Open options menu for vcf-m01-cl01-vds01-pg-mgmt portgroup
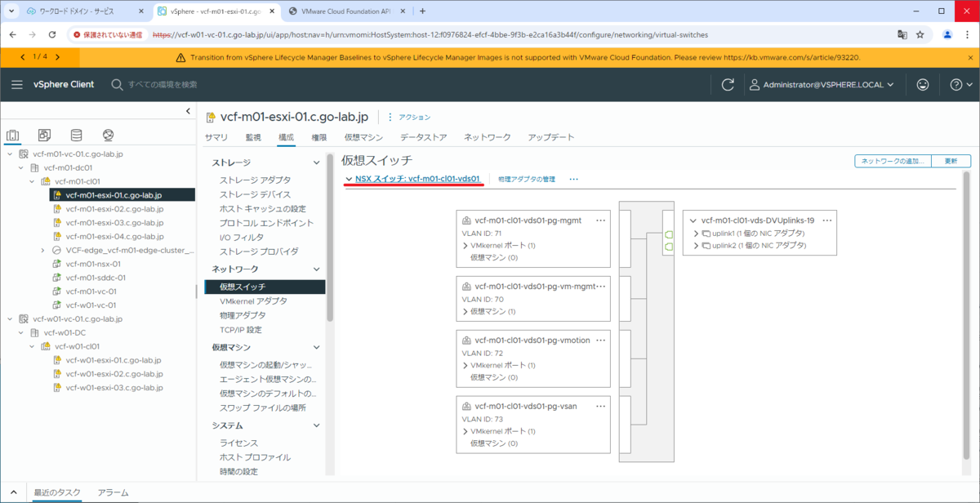The width and height of the screenshot is (980, 503). click(x=601, y=220)
